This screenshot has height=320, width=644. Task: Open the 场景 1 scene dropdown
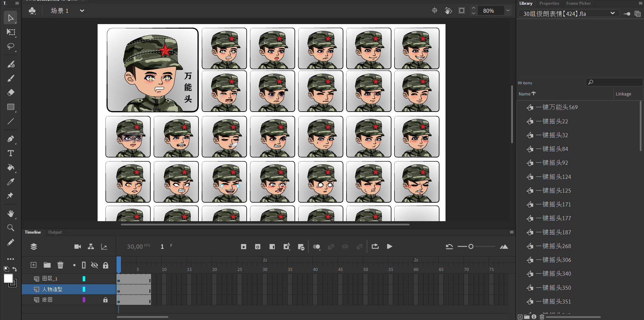(x=82, y=11)
